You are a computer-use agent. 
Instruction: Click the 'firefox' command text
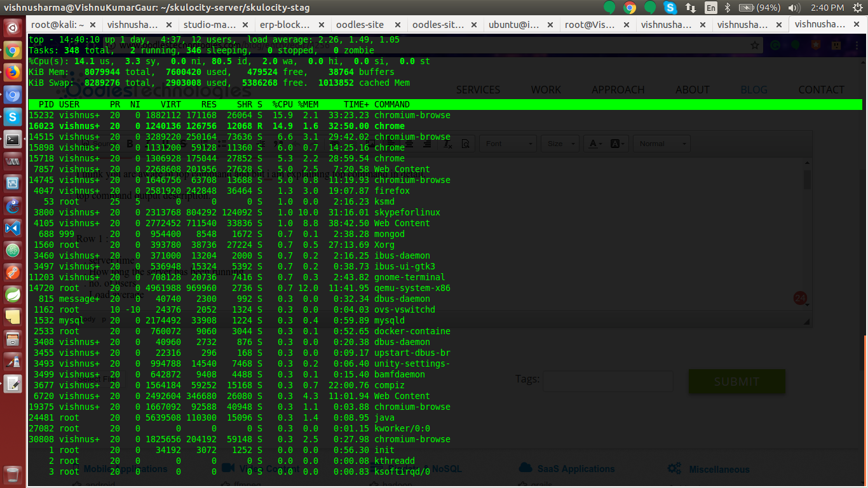[392, 191]
